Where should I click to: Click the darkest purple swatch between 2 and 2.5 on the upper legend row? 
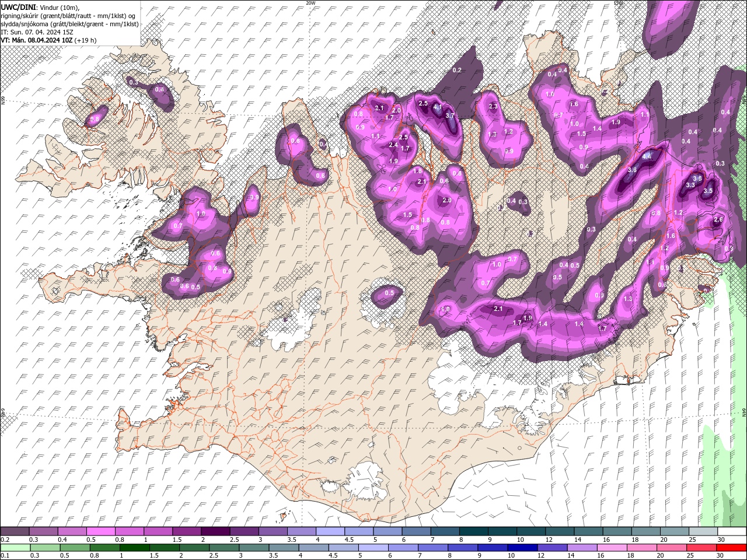click(215, 531)
